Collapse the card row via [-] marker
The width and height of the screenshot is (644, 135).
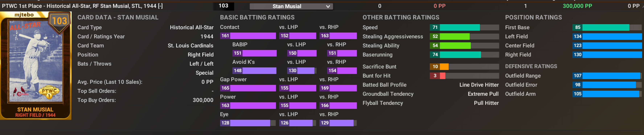(x=160, y=6)
